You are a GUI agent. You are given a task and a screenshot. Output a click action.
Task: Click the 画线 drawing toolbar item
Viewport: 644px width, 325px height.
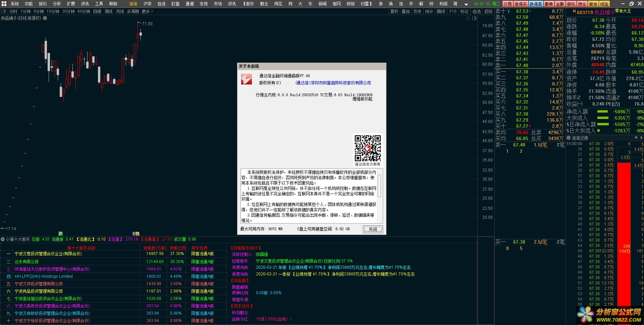click(441, 11)
